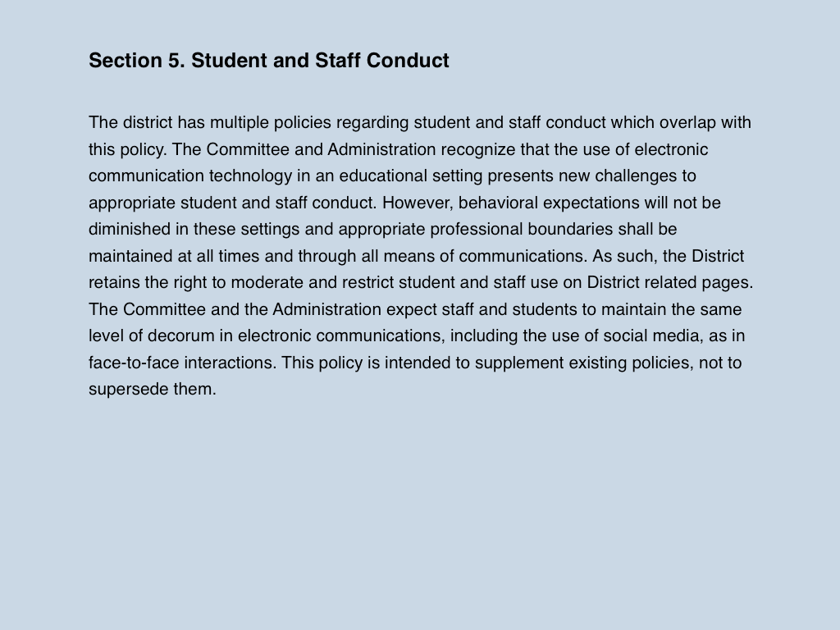The width and height of the screenshot is (840, 630).
Task: Click the word 'However,' in the paragraph
Action: click(x=418, y=203)
